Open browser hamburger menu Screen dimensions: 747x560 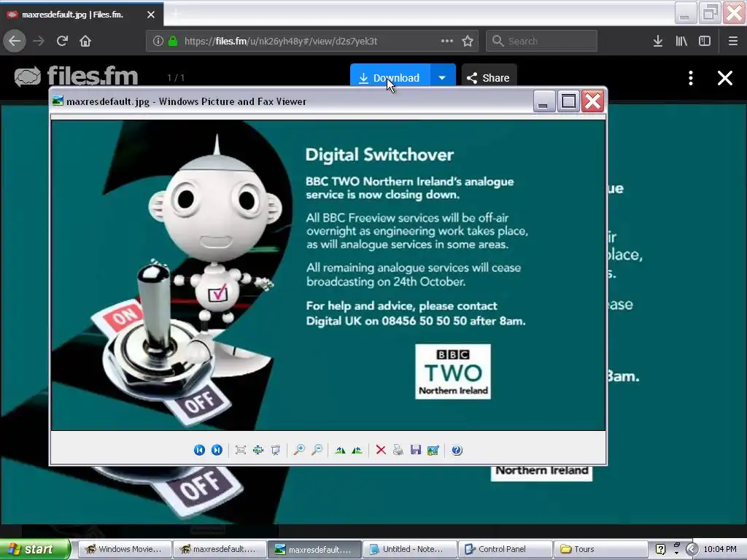[733, 41]
